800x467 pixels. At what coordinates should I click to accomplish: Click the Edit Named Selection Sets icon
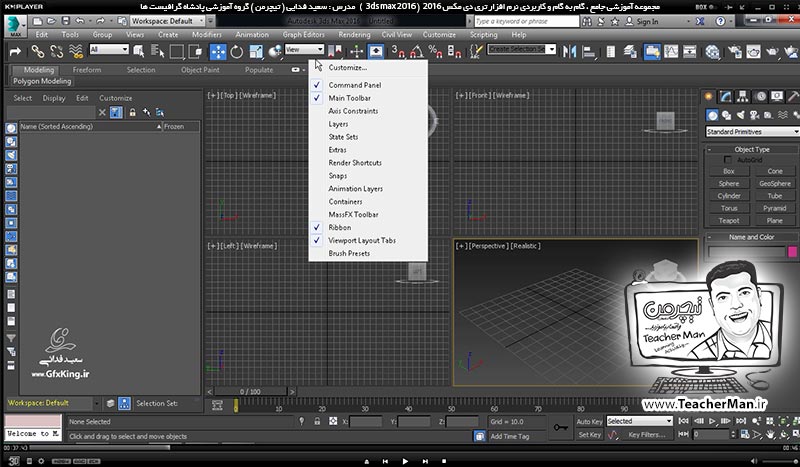pyautogui.click(x=476, y=52)
